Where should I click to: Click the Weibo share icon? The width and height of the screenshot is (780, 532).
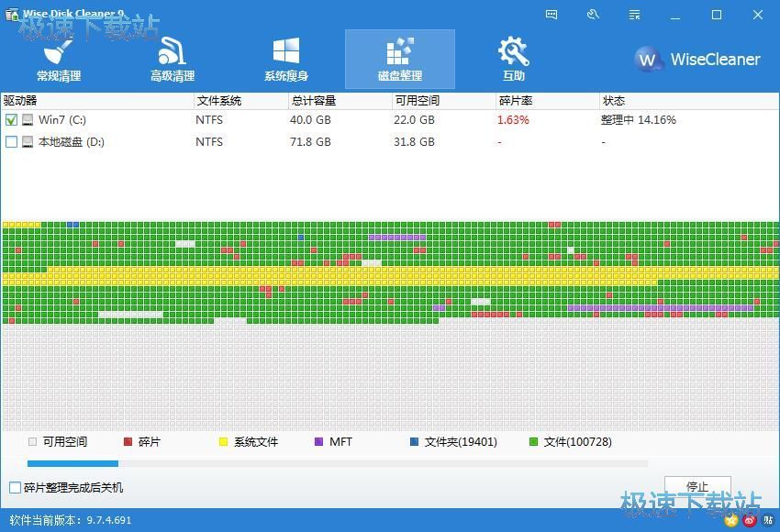click(x=750, y=521)
